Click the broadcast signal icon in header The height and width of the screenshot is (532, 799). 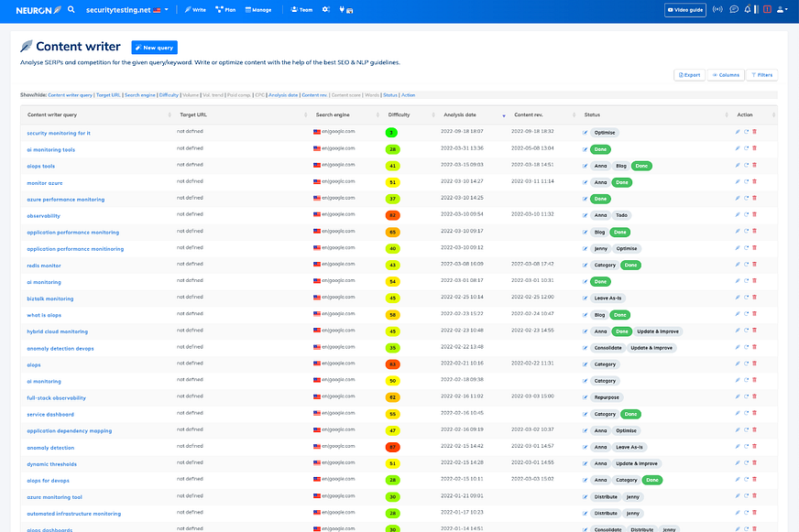coord(717,10)
